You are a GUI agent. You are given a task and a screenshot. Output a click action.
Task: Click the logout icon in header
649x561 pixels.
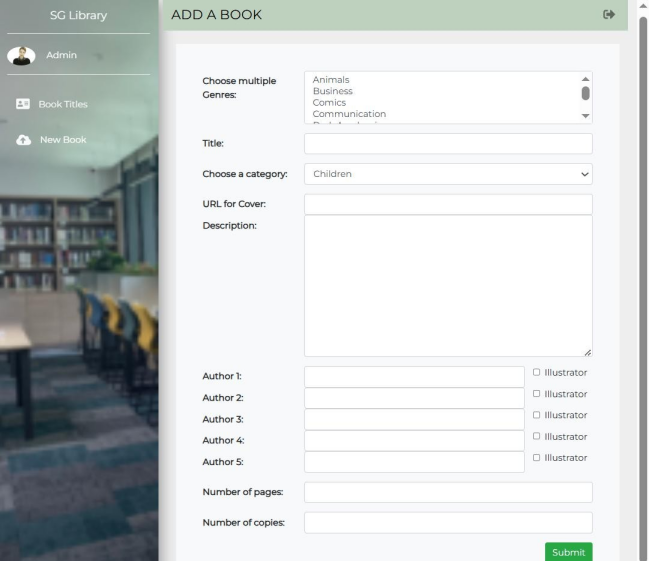tap(609, 14)
